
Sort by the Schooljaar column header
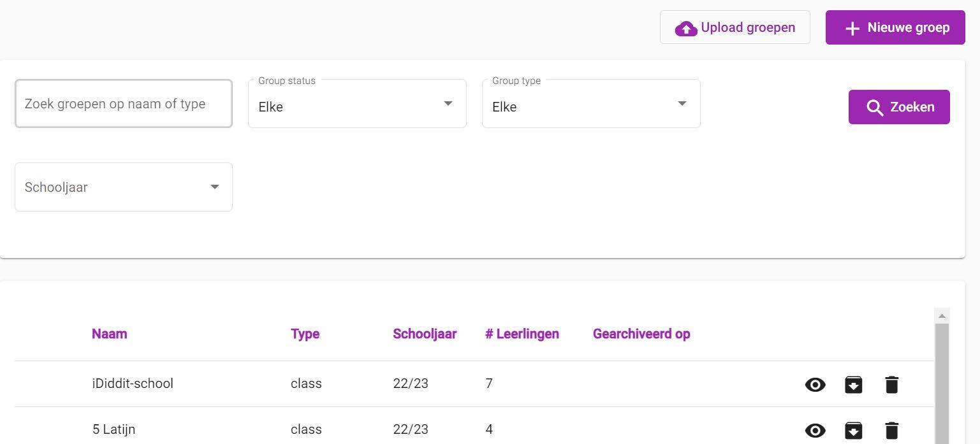(425, 334)
